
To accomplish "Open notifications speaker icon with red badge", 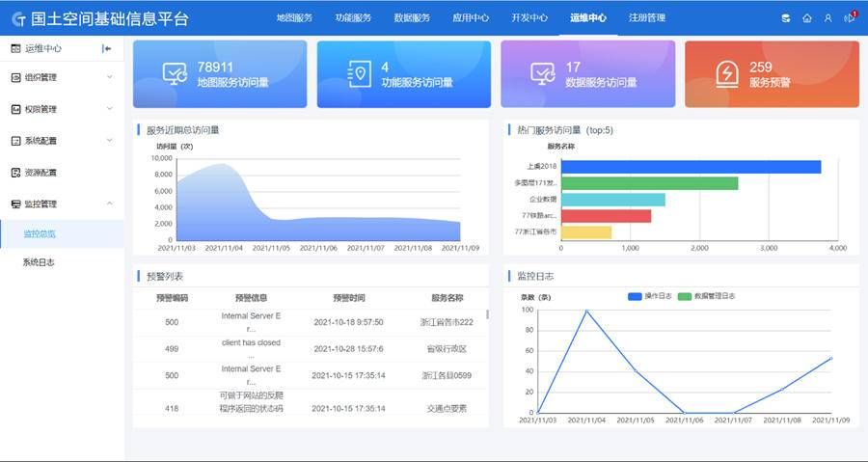I will tap(850, 18).
